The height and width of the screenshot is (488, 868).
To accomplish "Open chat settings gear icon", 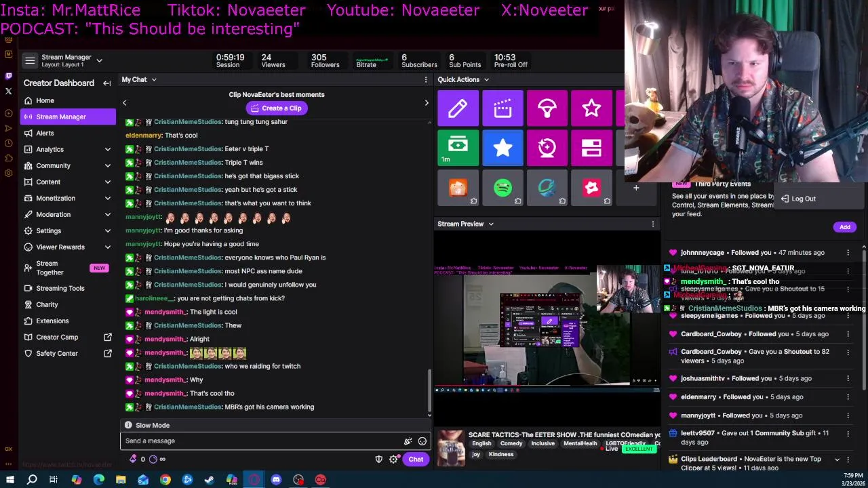I will 393,460.
